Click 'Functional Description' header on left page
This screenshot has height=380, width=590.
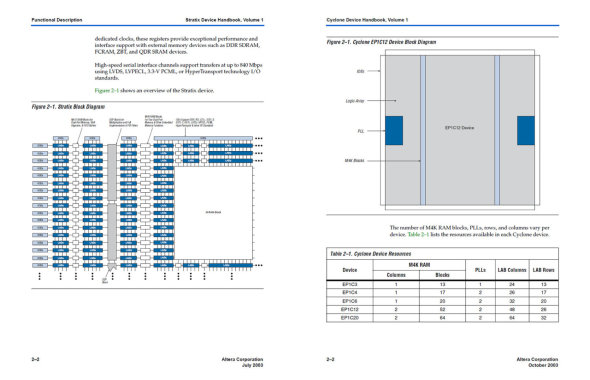(57, 20)
